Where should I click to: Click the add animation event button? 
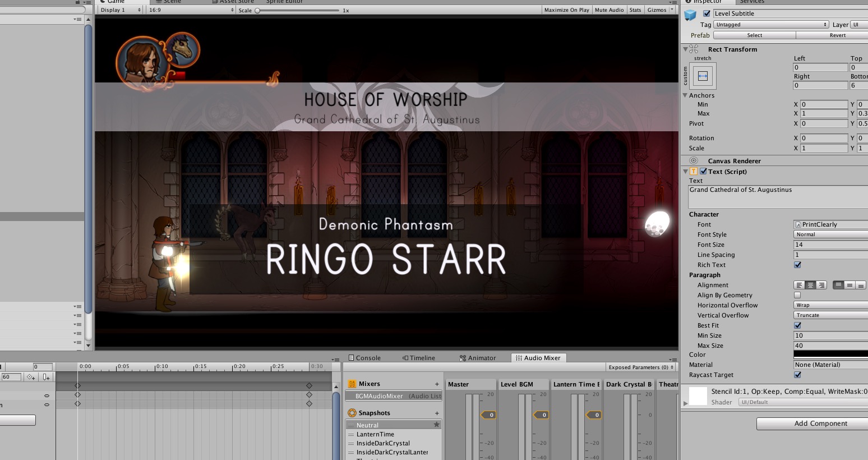click(x=47, y=377)
